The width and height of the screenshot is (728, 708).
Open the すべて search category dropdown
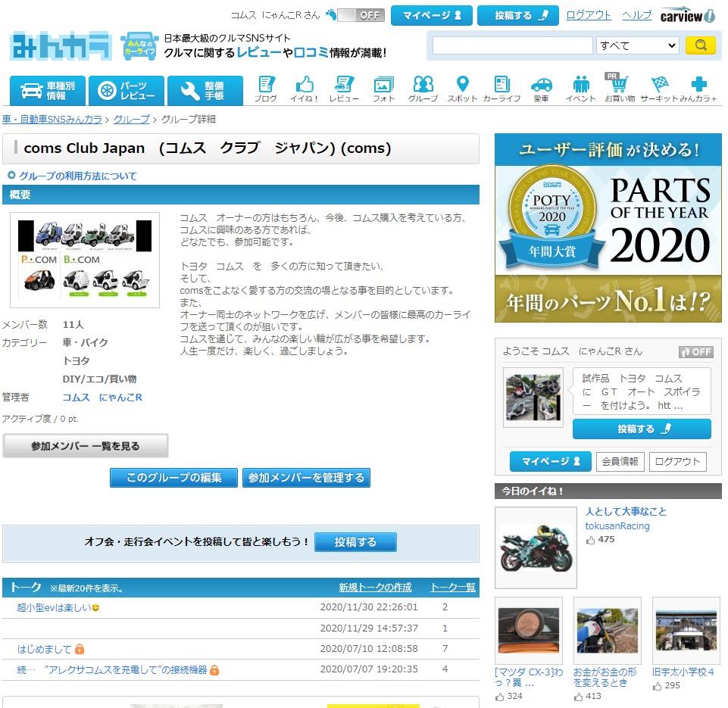637,45
